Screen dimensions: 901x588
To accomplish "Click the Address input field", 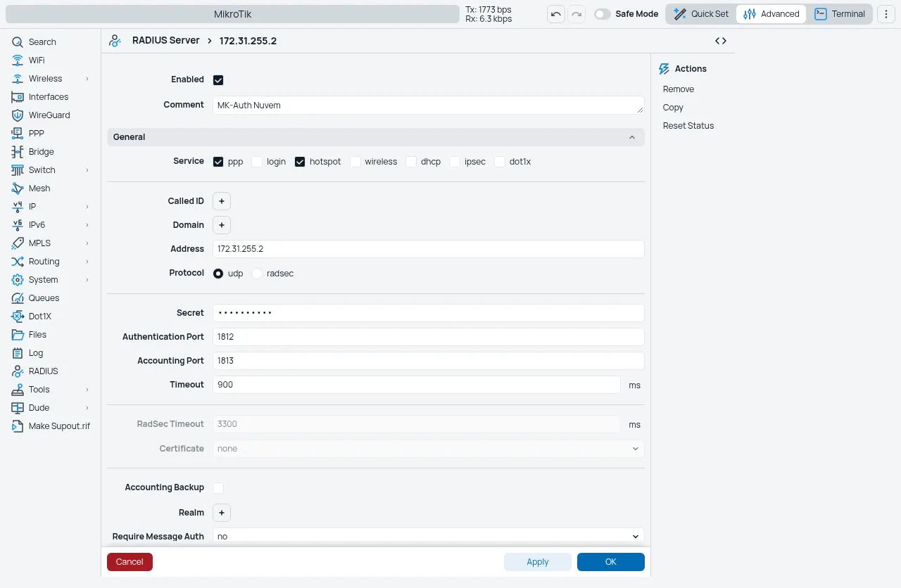I will coord(428,249).
